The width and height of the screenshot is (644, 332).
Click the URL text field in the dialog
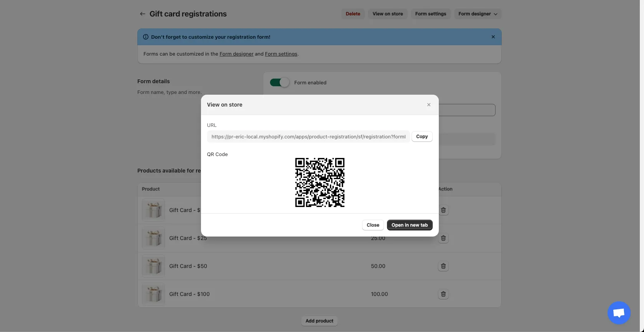tap(308, 136)
